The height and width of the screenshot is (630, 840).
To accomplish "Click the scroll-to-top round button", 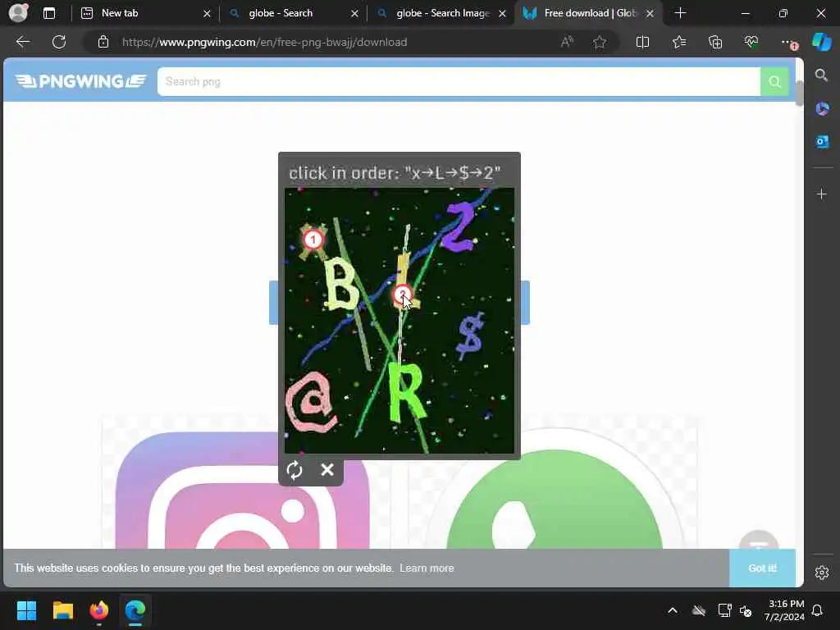I will 759,542.
